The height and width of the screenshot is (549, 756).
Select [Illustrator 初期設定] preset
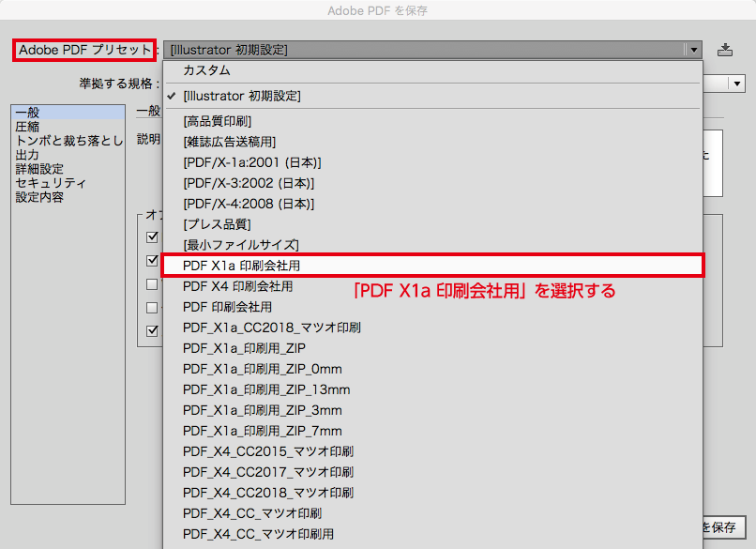click(x=432, y=96)
